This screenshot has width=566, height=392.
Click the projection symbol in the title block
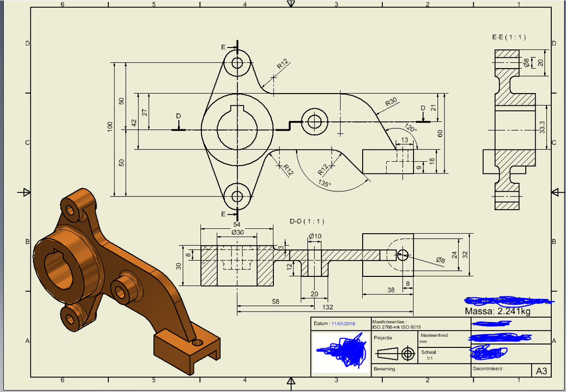point(396,353)
